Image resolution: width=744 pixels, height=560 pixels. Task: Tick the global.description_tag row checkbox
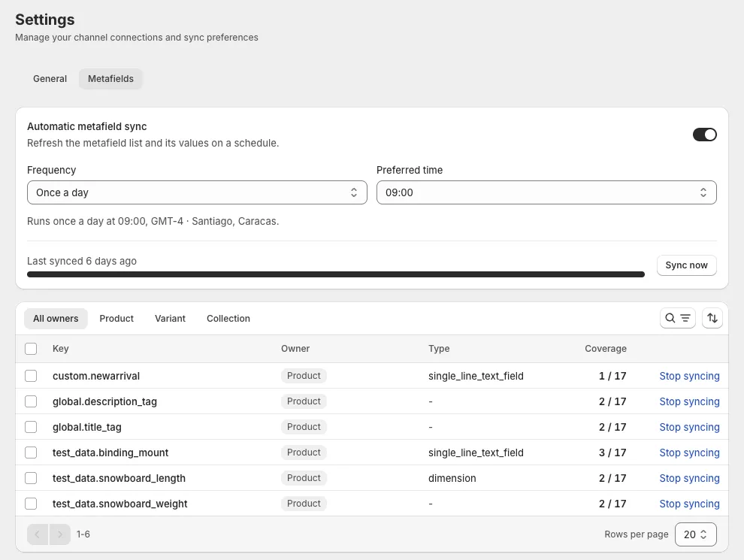31,401
